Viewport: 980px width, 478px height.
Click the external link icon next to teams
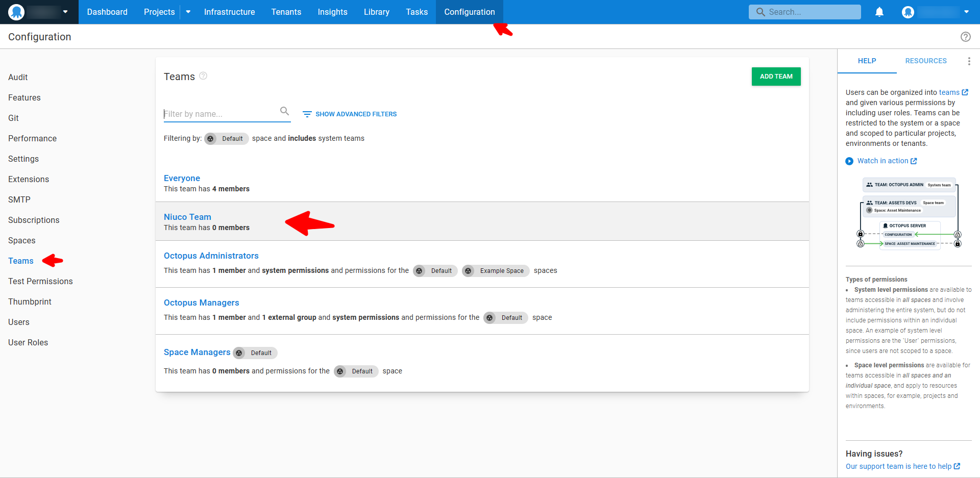point(965,92)
